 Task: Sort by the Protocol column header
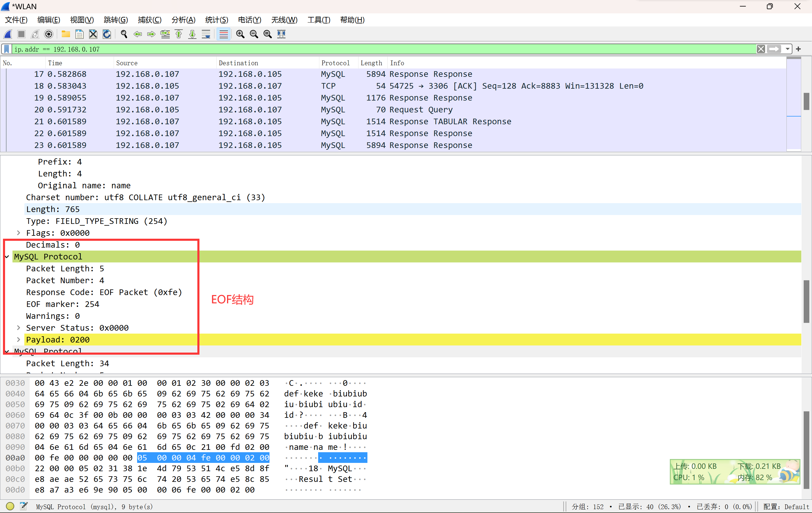coord(338,63)
